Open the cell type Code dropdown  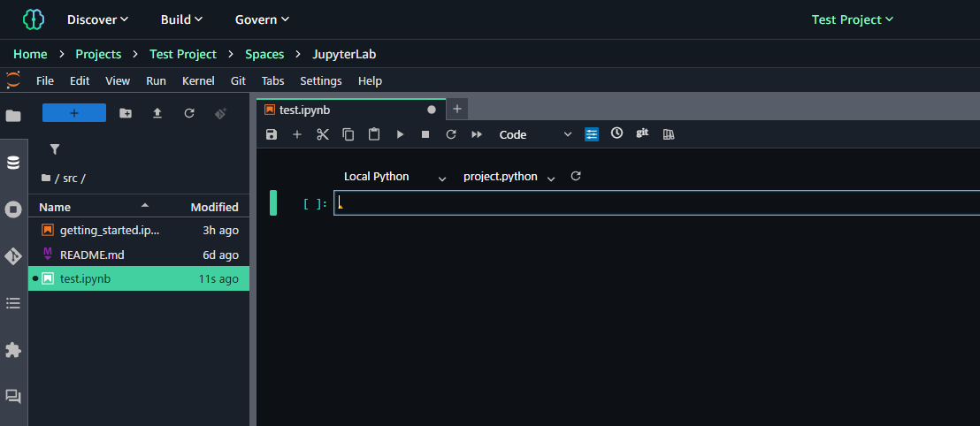[x=535, y=134]
